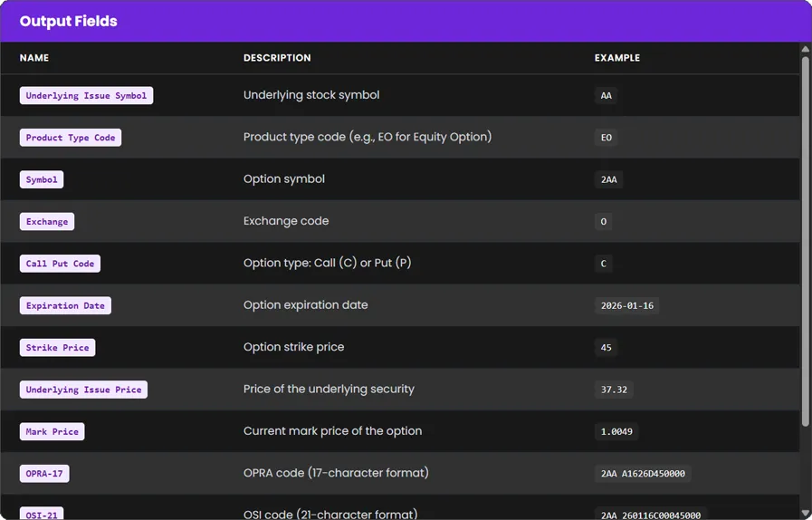Click the Output Fields title

(x=69, y=21)
